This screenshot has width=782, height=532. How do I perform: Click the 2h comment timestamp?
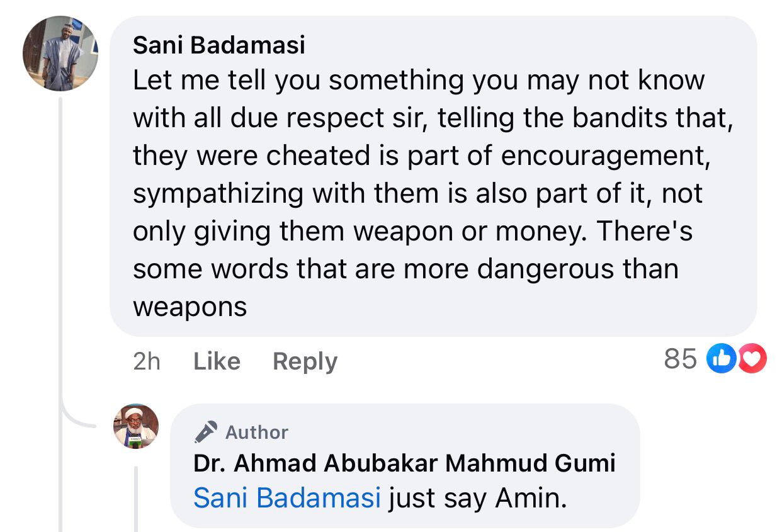coord(147,361)
